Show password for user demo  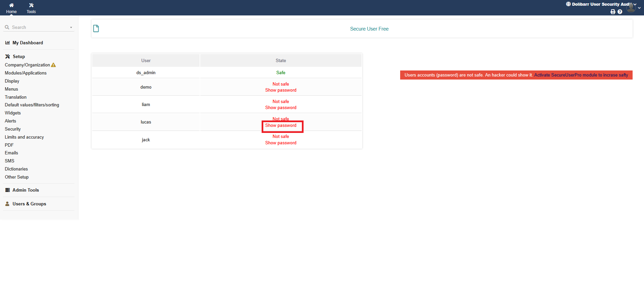(281, 90)
